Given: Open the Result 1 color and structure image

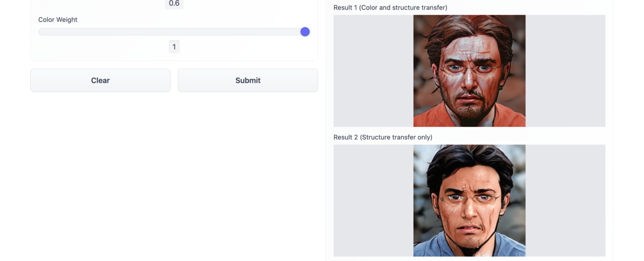Looking at the screenshot, I should (469, 71).
